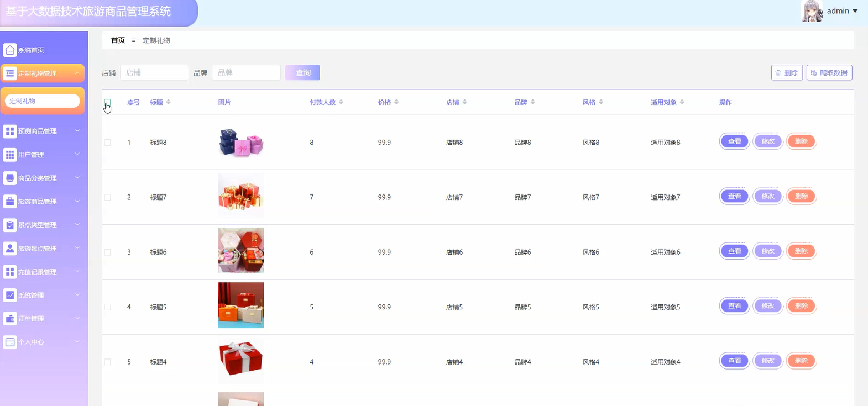Open the admin user dropdown
Viewport: 868px width, 406px height.
[x=843, y=11]
